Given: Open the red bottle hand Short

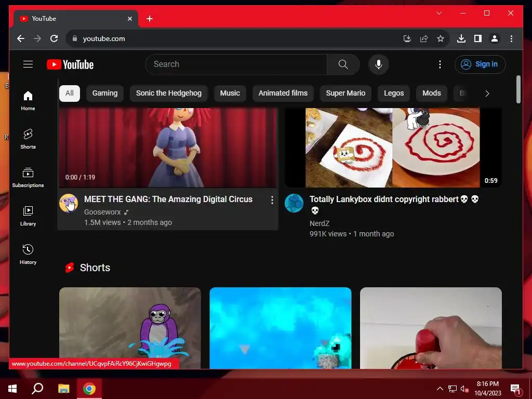Looking at the screenshot, I should coord(431,328).
